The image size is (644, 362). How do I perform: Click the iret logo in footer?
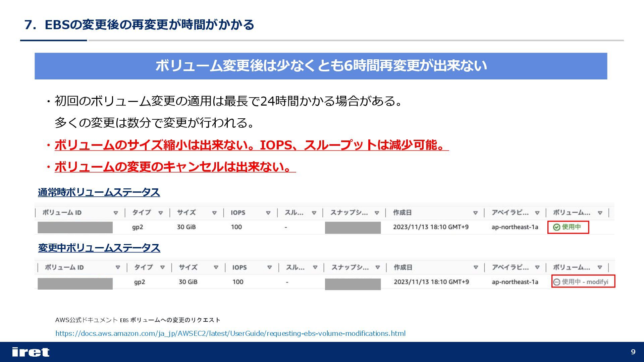tap(31, 352)
